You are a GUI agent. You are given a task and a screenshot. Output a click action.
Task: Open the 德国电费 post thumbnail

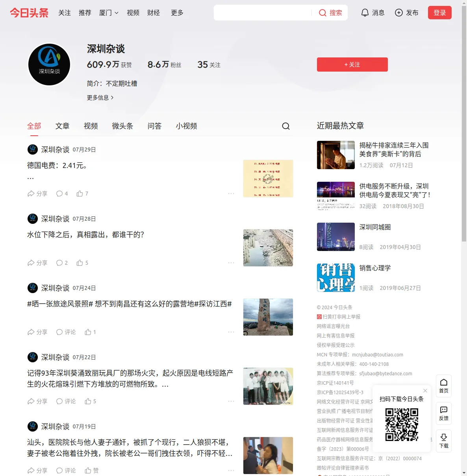click(x=268, y=179)
